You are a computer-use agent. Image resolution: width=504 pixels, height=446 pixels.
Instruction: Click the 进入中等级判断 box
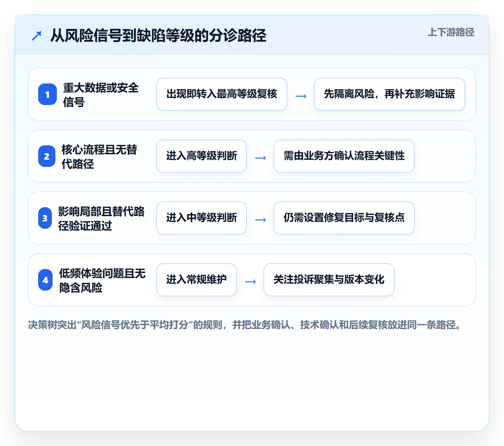click(202, 218)
